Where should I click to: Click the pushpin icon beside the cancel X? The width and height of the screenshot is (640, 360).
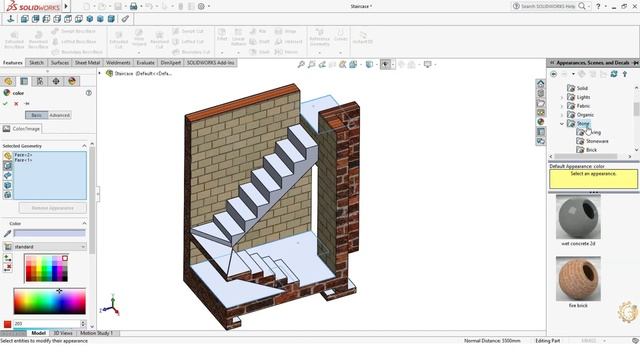[x=27, y=104]
